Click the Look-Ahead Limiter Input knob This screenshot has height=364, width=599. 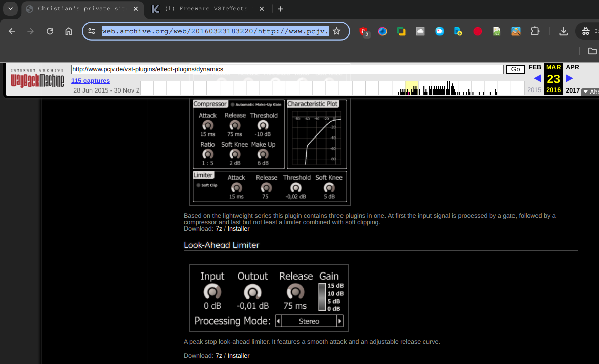(212, 292)
